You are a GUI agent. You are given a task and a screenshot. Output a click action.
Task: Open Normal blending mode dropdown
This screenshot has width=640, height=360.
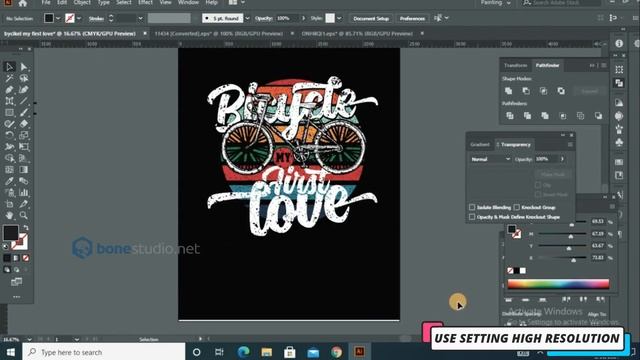[x=490, y=159]
